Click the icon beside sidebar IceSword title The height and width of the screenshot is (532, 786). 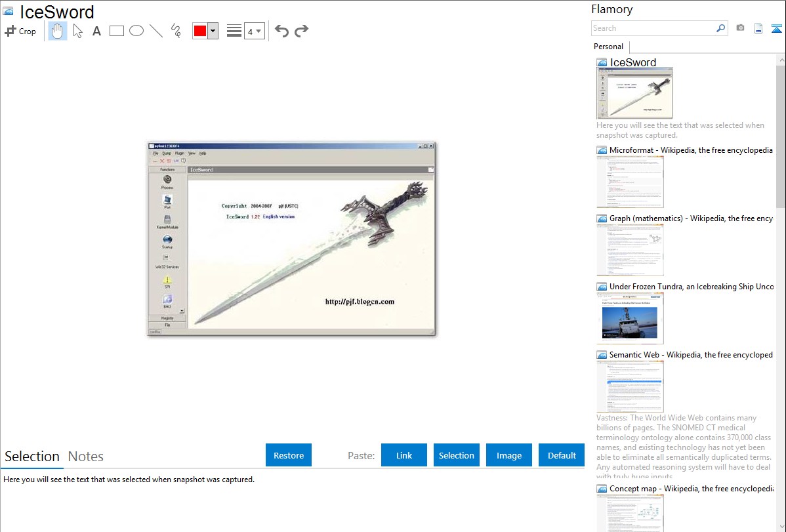[x=602, y=63]
